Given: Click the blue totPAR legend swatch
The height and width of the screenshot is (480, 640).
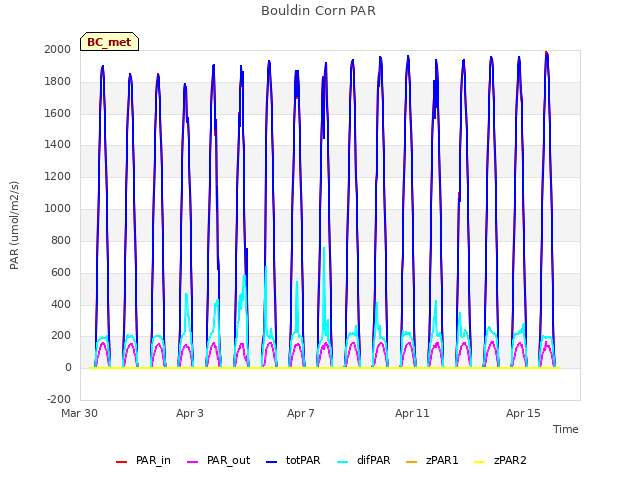Looking at the screenshot, I should [271, 462].
